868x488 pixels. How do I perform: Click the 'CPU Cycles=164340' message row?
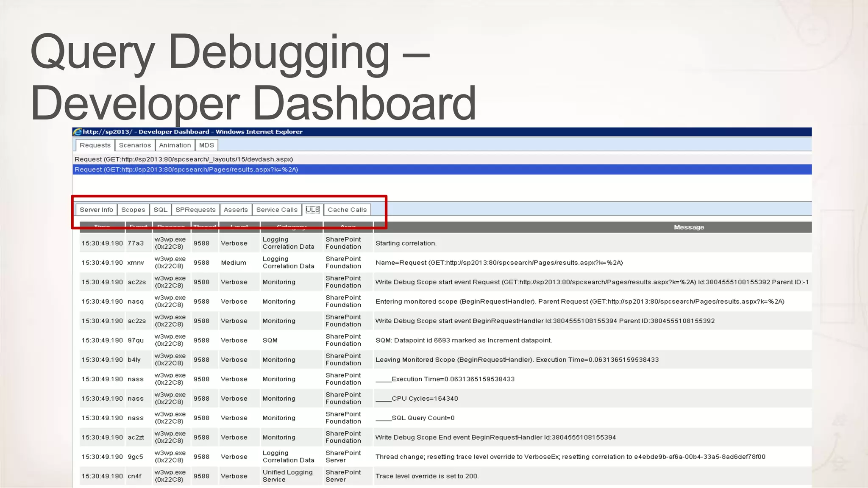424,399
